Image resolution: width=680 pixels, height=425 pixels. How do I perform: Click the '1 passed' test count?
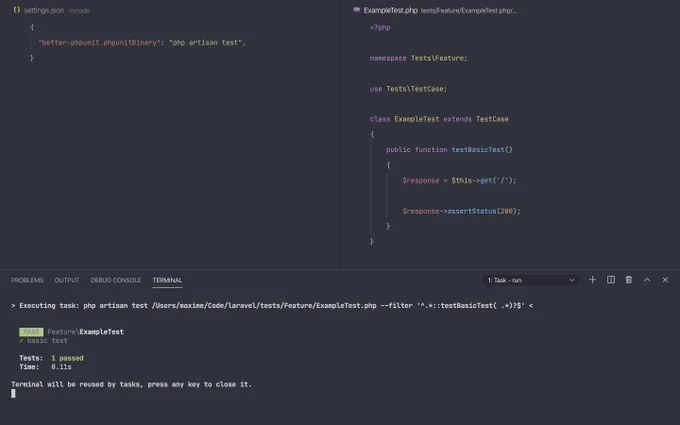pos(67,358)
